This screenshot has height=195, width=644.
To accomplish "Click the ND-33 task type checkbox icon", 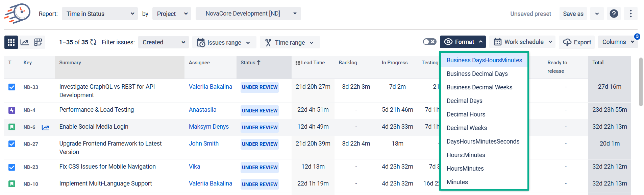I will click(12, 87).
